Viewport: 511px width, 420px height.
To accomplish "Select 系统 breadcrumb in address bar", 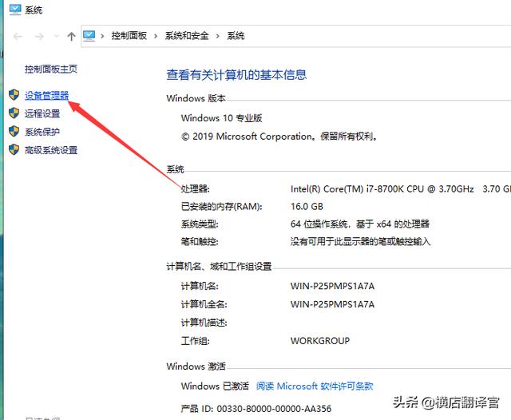I will click(x=236, y=35).
